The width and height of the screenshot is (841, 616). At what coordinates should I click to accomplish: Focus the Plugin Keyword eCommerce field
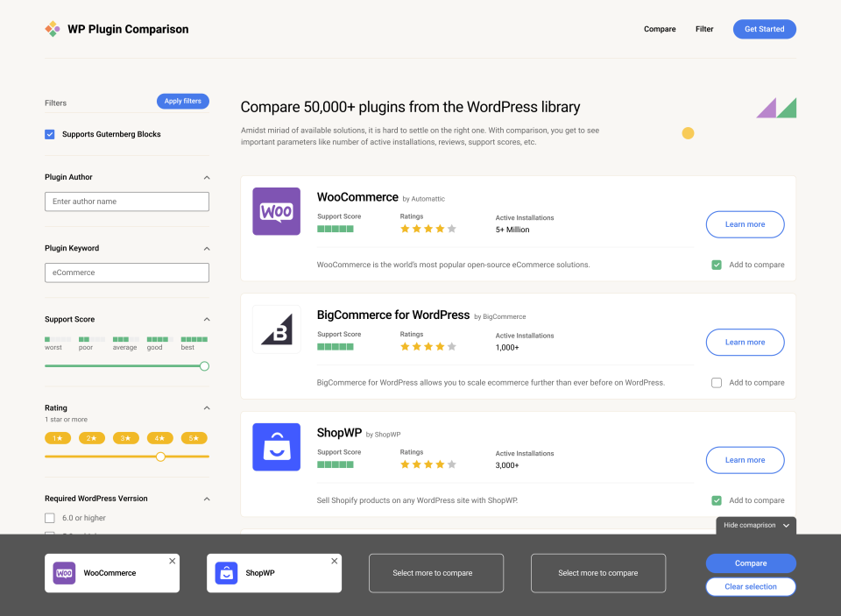(127, 273)
